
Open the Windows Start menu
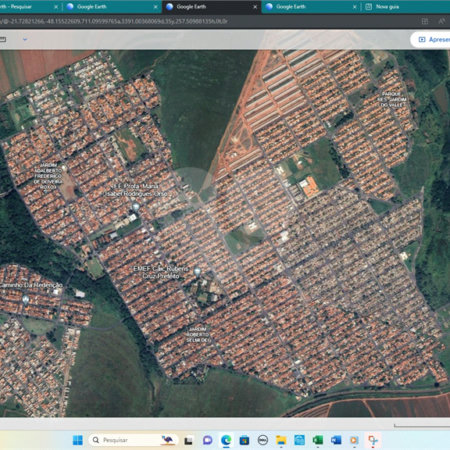click(x=78, y=440)
